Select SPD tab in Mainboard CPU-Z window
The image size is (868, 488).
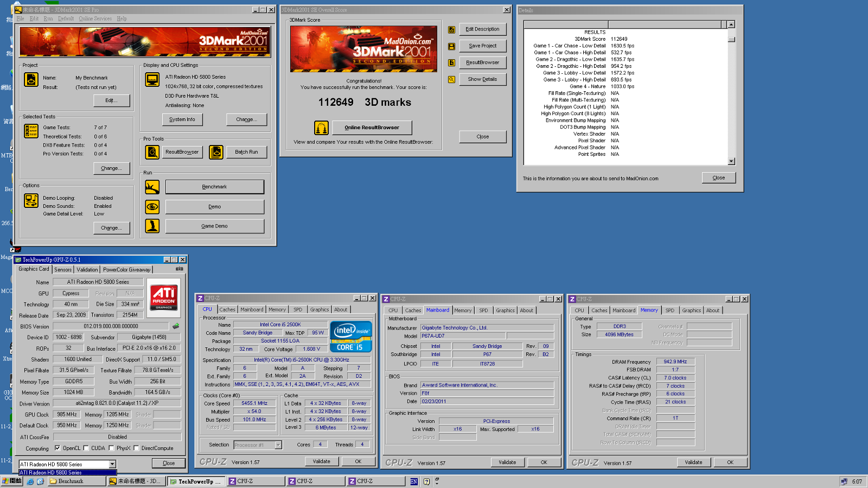click(483, 310)
